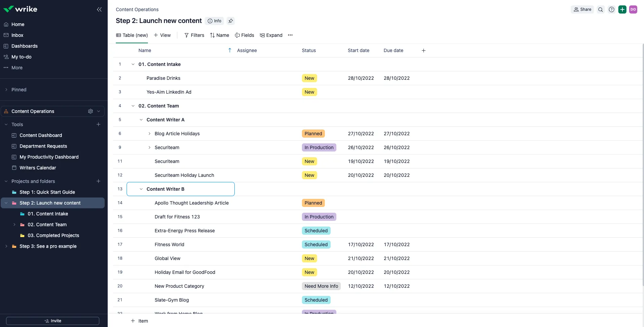Click the Planned status of Apollo article
Screen dimensions: 644x327
313,203
